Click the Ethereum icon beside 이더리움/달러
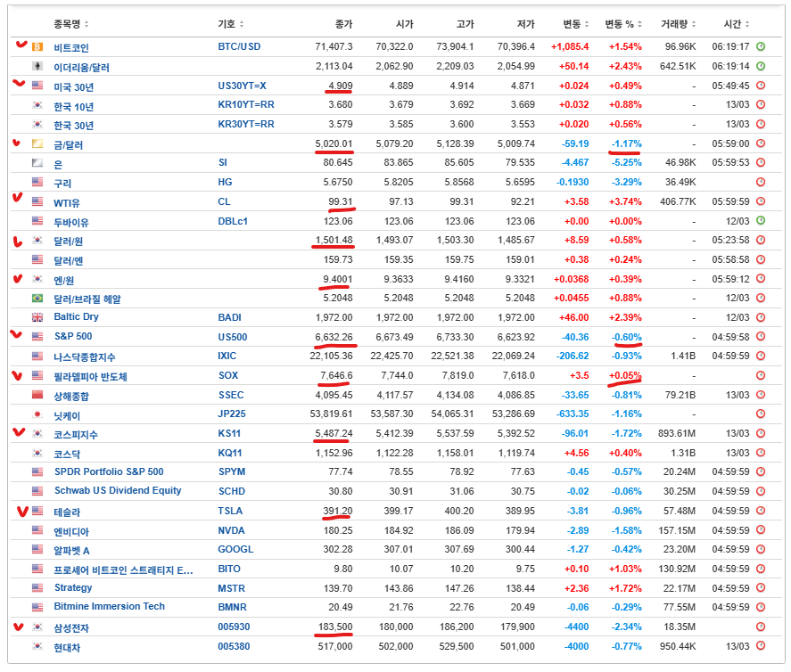Screen dimensions: 791x672 37,66
